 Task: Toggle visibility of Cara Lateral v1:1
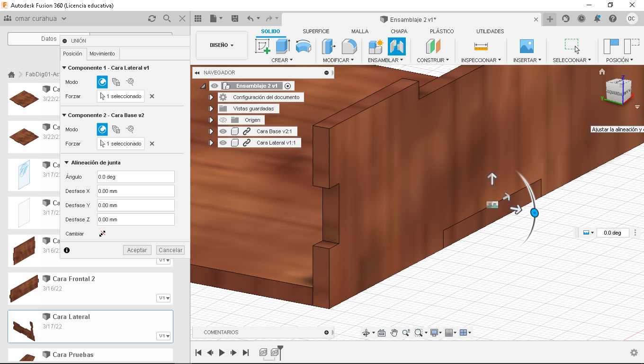223,143
